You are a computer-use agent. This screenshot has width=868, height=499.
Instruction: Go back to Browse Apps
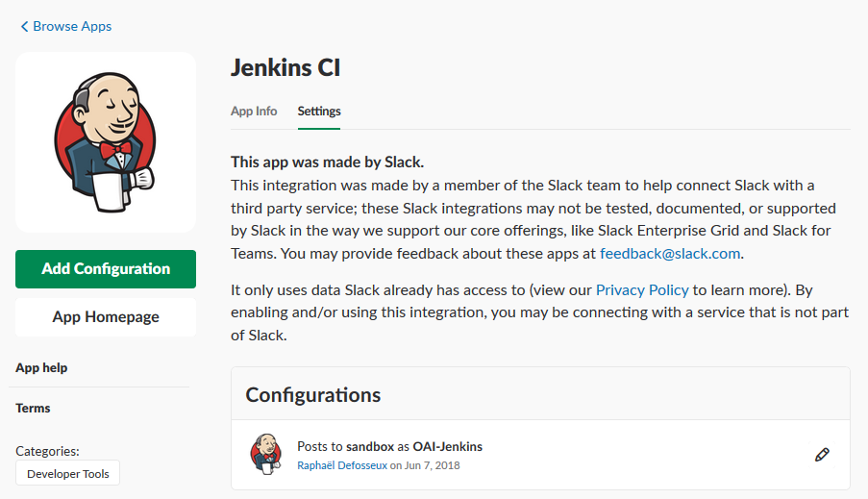pos(72,27)
